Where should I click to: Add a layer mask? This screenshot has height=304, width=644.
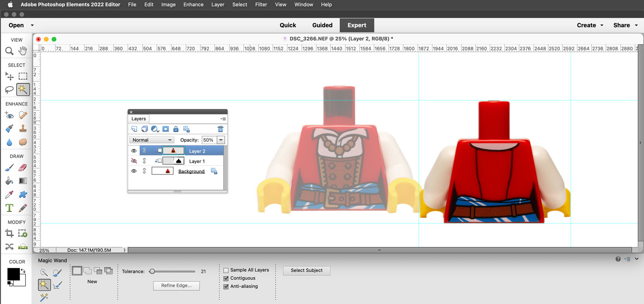pos(166,129)
